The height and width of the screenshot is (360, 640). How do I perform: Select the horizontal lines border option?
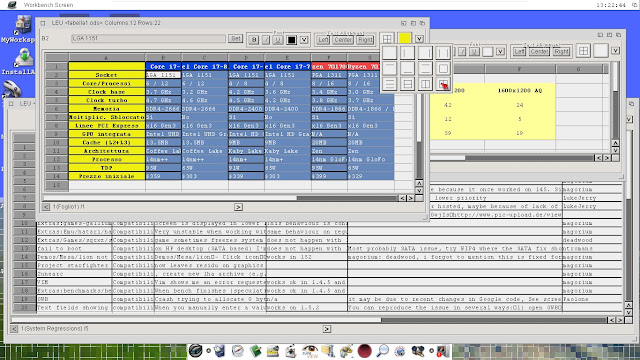tap(389, 84)
